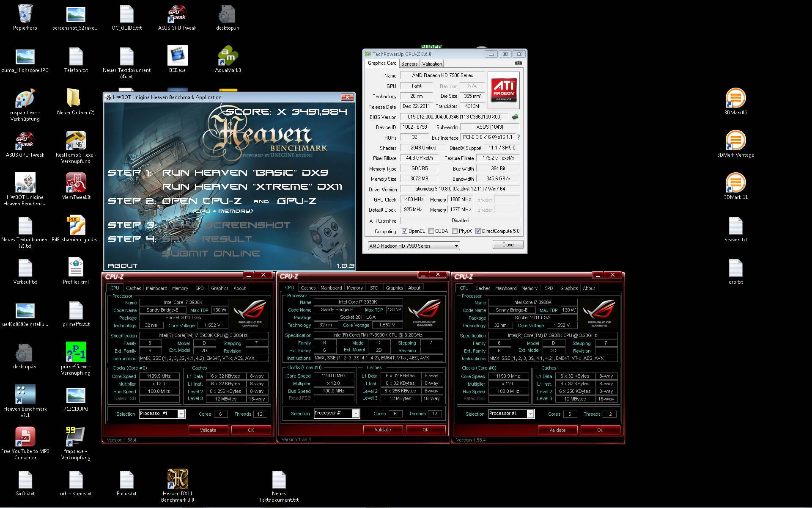Switch to Sensors tab in GPU-Z

pyautogui.click(x=409, y=64)
